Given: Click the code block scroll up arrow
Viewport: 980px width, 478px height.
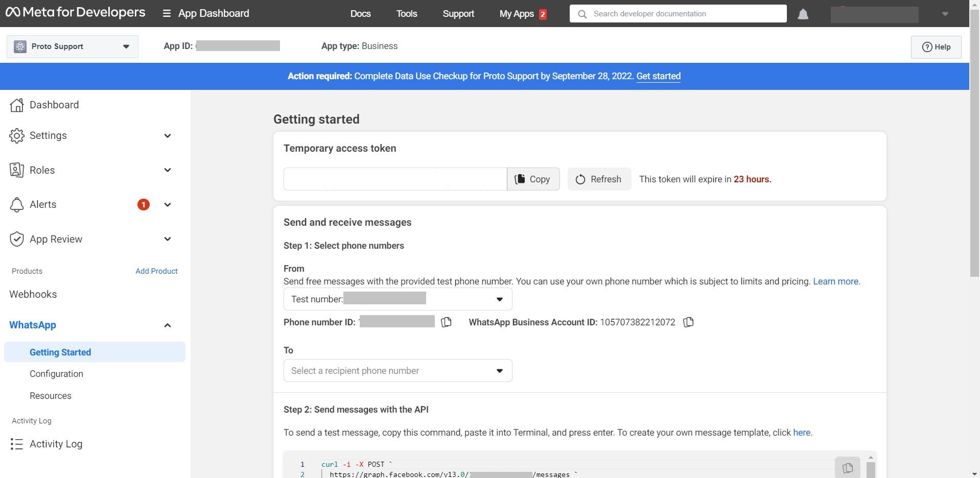Looking at the screenshot, I should click(871, 458).
